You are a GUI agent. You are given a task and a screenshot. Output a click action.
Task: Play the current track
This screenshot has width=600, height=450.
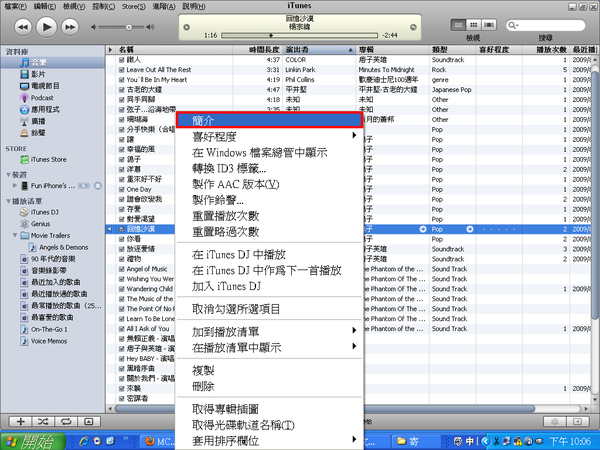click(46, 27)
